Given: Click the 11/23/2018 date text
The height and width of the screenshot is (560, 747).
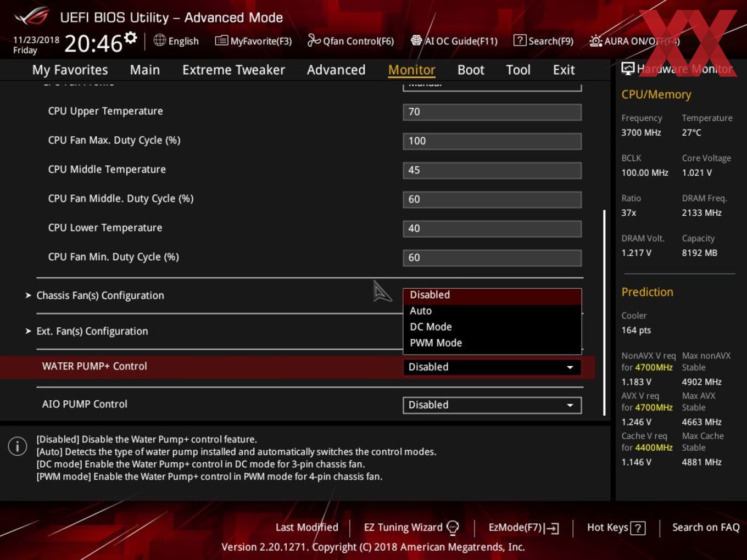Looking at the screenshot, I should (36, 40).
